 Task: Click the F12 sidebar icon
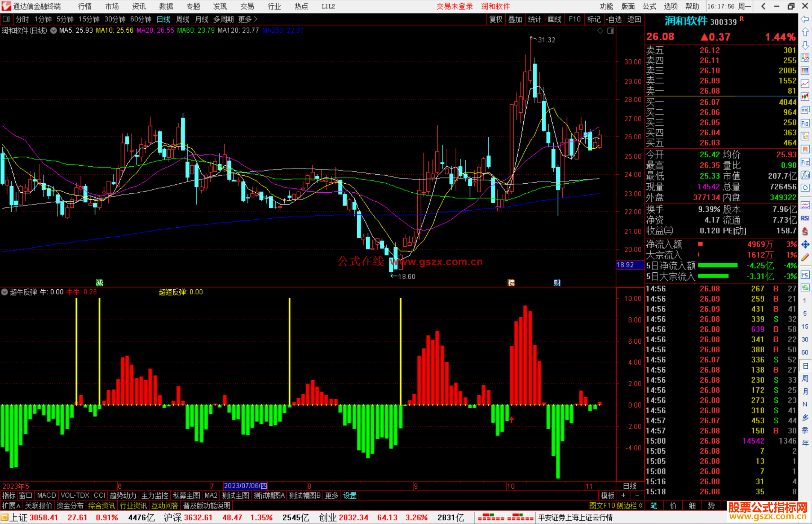(805, 162)
